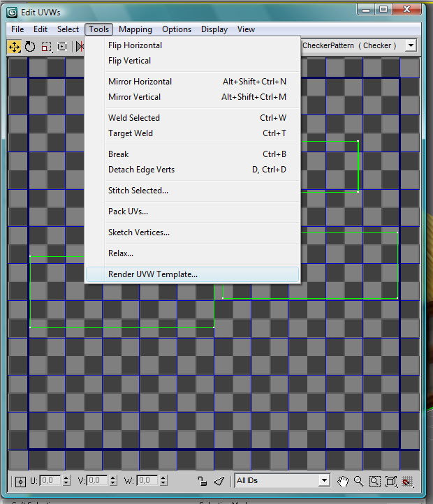
Task: Choose Stitch Selected...
Action: [192, 191]
